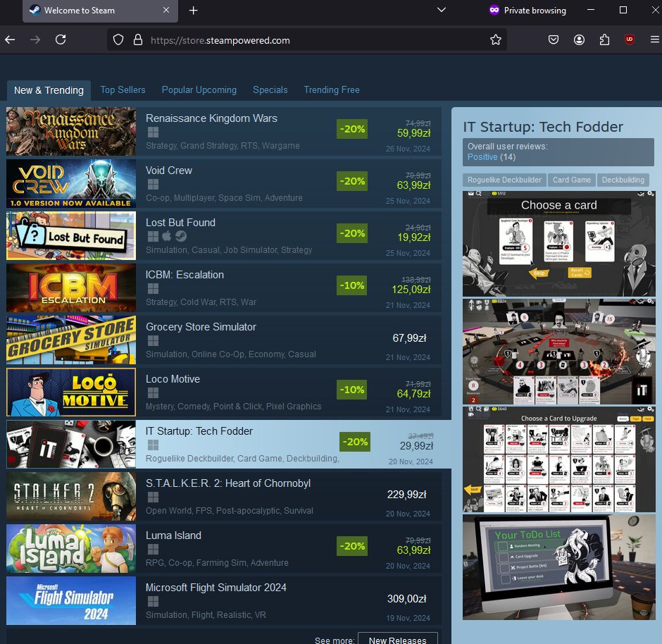Click SteamOS icon under Lost But Found
This screenshot has width=662, height=644.
click(181, 236)
